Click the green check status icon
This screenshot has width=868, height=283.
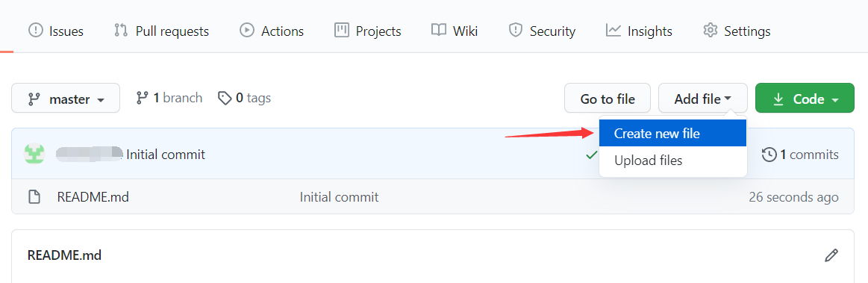click(591, 155)
